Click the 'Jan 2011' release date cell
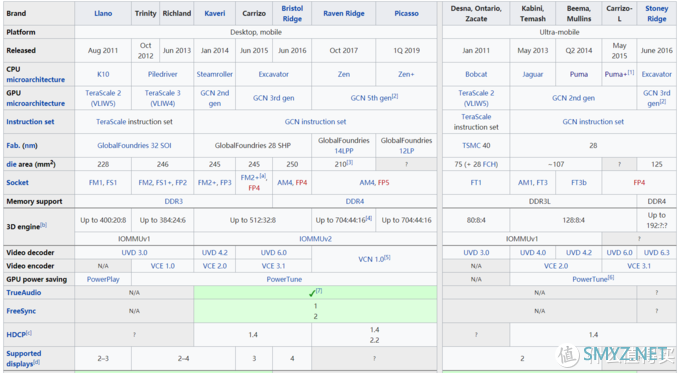This screenshot has height=373, width=680. click(x=476, y=50)
